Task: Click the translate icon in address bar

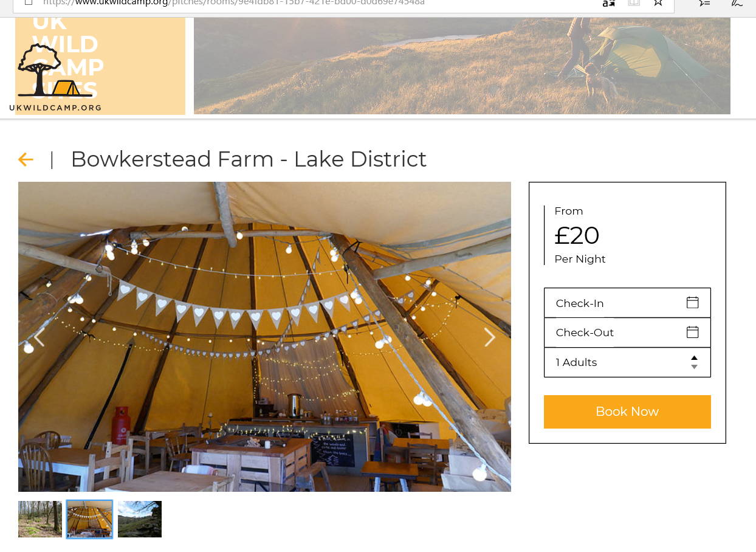Action: (608, 3)
